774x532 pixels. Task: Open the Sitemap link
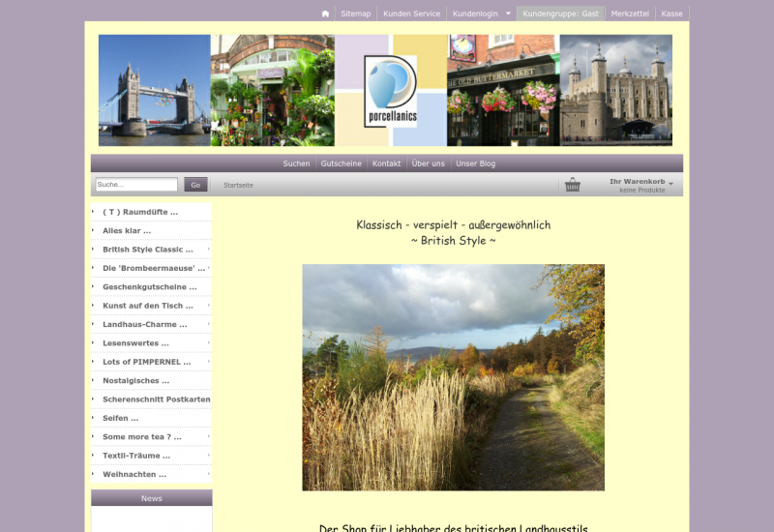point(355,14)
